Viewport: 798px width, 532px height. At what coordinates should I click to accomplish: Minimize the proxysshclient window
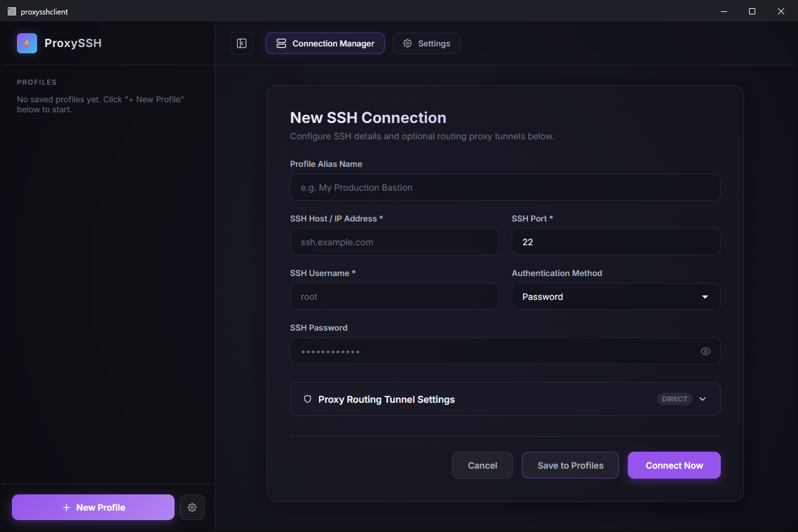[723, 11]
